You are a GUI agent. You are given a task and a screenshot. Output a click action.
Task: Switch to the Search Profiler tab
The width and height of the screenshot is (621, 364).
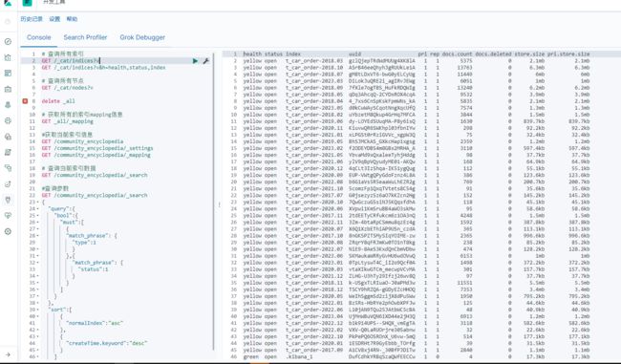click(85, 37)
